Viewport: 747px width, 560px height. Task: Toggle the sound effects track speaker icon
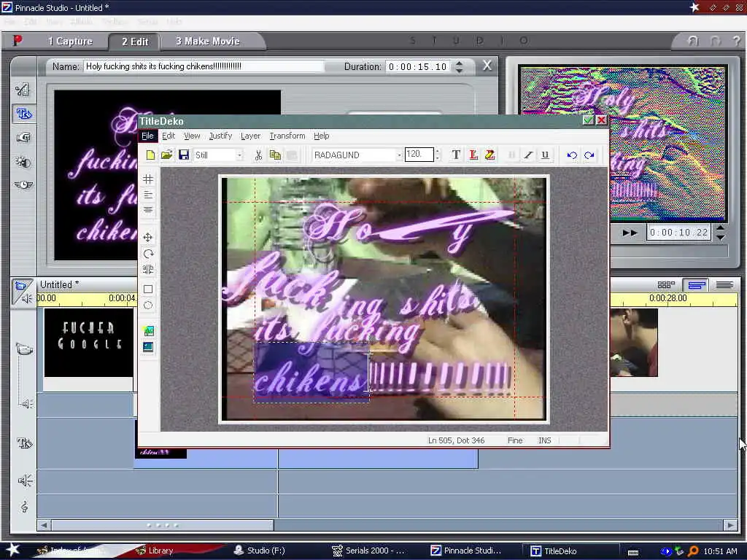point(25,481)
